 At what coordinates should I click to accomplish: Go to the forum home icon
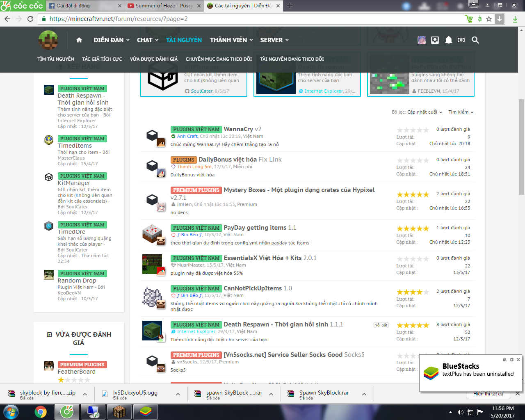coord(79,40)
